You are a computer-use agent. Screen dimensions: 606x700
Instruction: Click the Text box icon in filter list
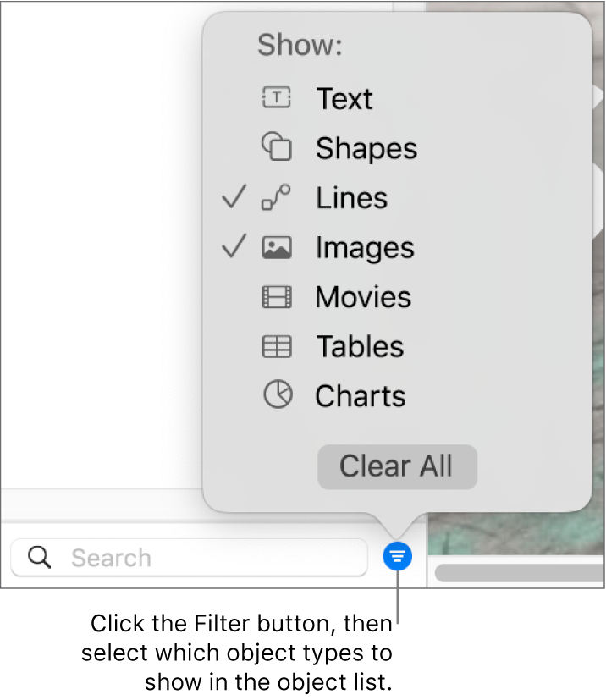(x=277, y=98)
